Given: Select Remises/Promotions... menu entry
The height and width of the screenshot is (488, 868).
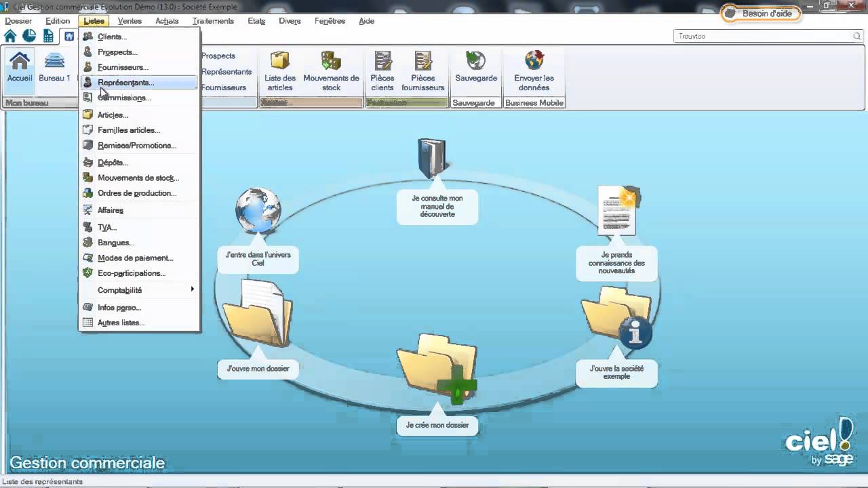Looking at the screenshot, I should (139, 146).
